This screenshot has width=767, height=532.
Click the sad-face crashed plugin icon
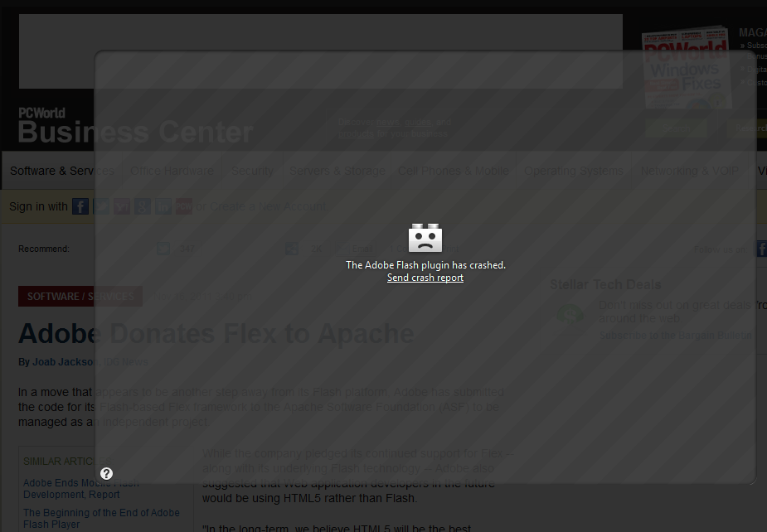425,238
